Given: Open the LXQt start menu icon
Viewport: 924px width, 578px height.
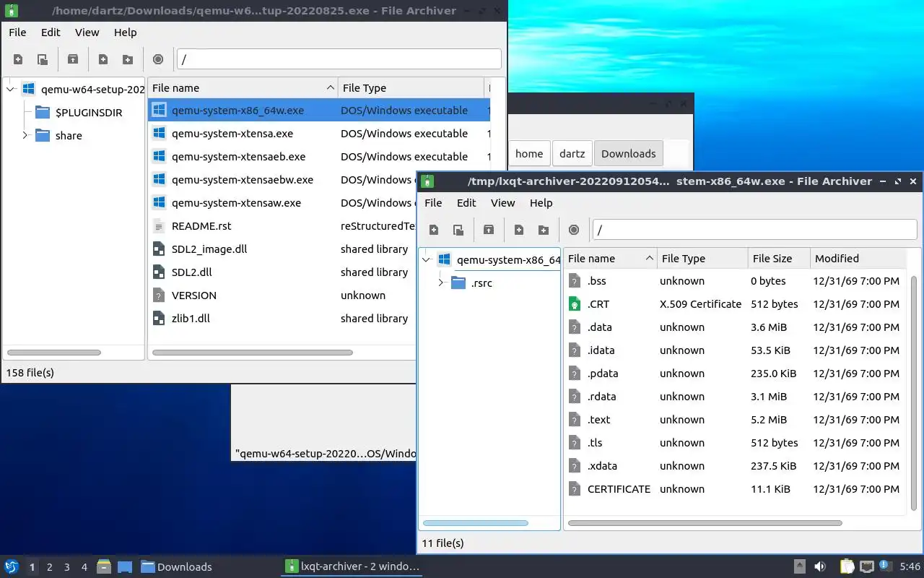Looking at the screenshot, I should pos(12,566).
